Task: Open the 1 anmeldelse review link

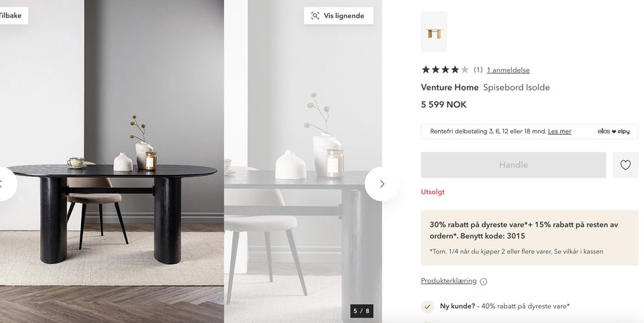Action: point(508,70)
